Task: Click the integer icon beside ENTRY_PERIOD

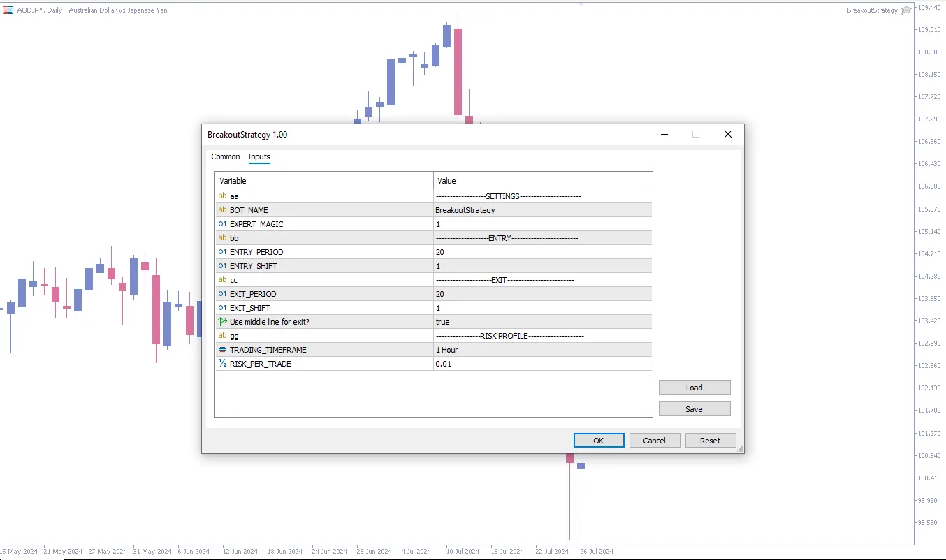Action: click(222, 252)
